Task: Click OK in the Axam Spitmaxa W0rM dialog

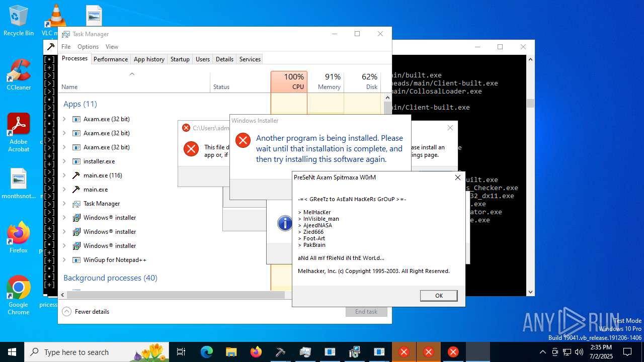Action: (439, 296)
